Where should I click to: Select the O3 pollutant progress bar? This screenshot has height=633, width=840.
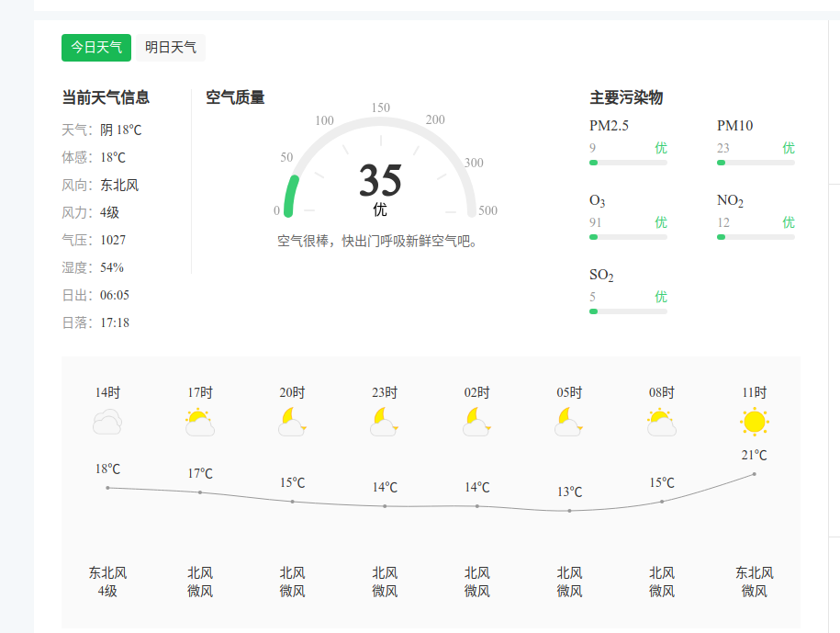(628, 237)
